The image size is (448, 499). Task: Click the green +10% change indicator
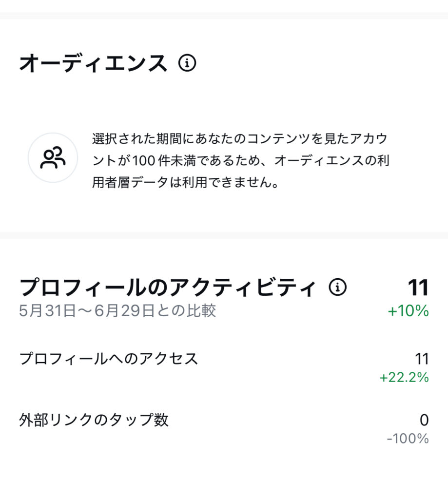click(x=409, y=311)
